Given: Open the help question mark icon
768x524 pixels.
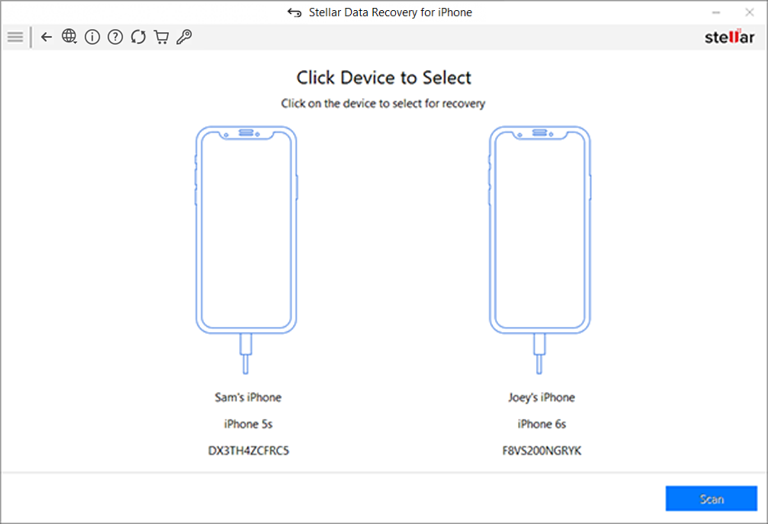Looking at the screenshot, I should tap(115, 37).
